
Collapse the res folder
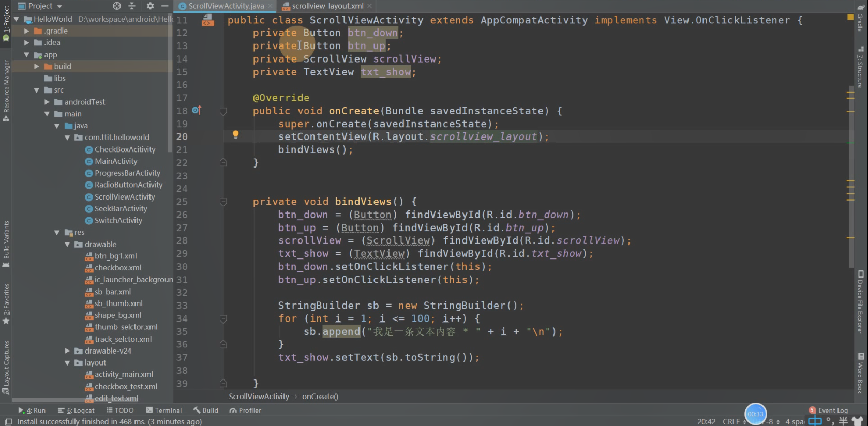point(57,232)
